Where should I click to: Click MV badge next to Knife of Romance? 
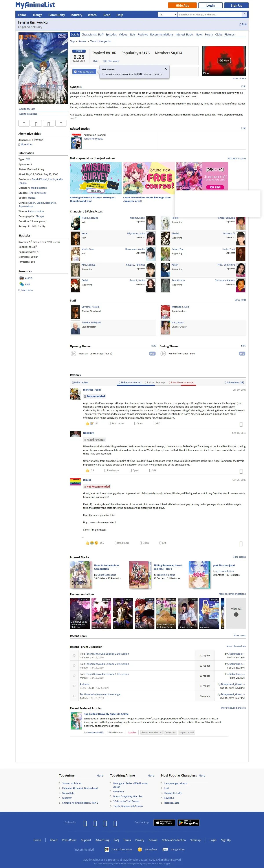click(x=242, y=354)
